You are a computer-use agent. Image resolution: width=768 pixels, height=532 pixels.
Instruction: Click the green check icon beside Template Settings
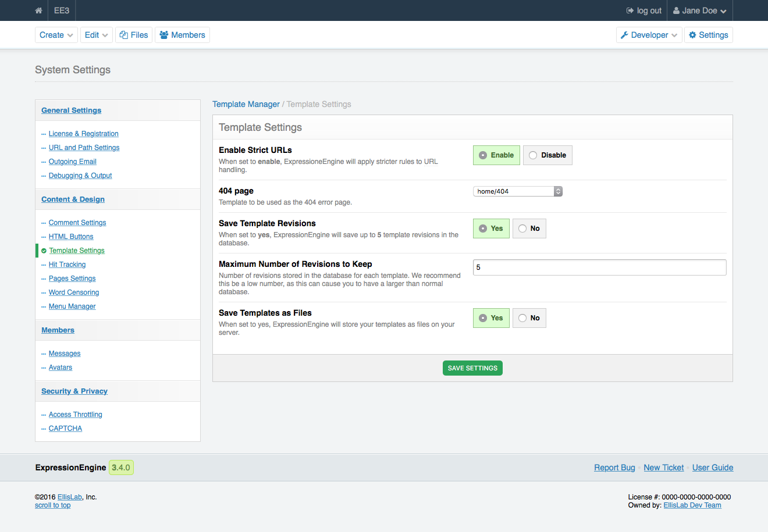44,251
